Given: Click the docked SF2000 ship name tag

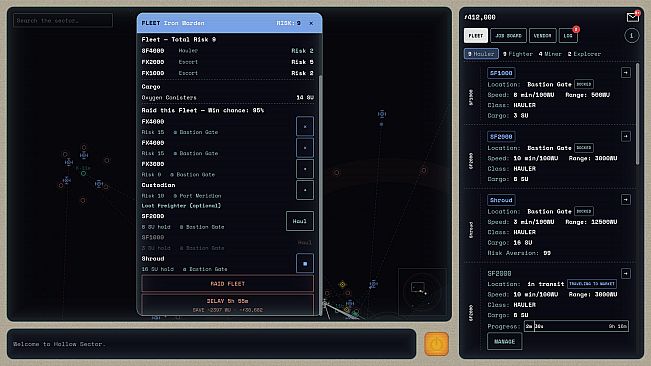Looking at the screenshot, I should tap(501, 137).
